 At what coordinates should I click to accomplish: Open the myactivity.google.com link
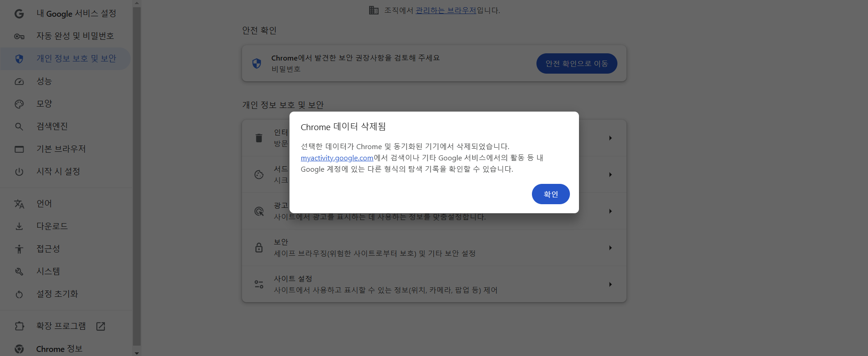pos(337,158)
